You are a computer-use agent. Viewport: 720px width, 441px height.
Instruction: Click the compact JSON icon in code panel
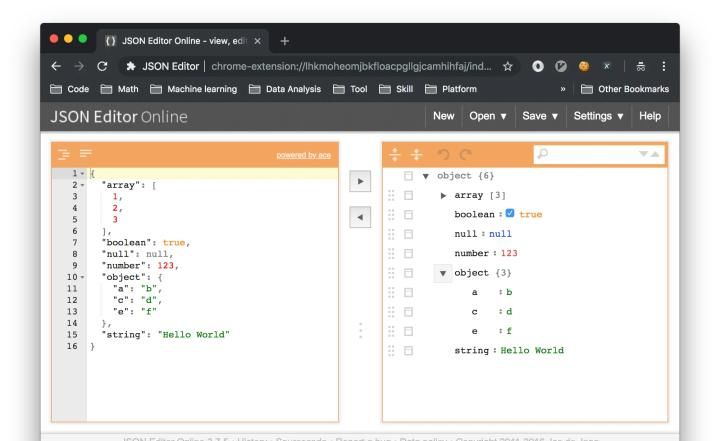(x=84, y=155)
